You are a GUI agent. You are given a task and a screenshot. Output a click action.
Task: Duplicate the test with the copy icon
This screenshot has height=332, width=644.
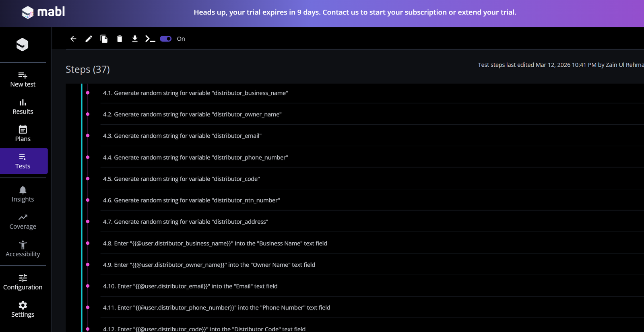click(104, 39)
